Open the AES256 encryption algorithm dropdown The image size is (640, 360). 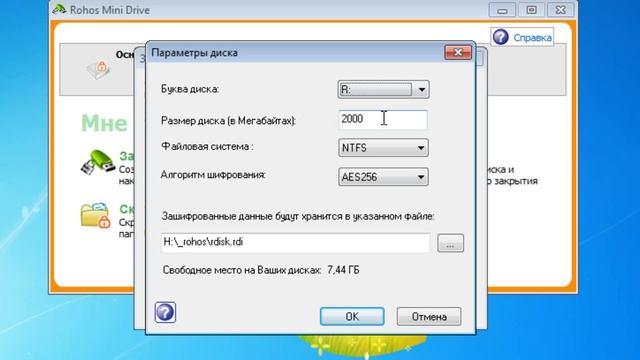(383, 177)
